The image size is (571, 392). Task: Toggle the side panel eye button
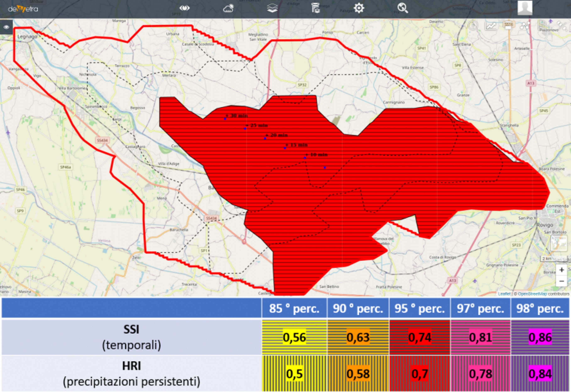tap(6, 27)
